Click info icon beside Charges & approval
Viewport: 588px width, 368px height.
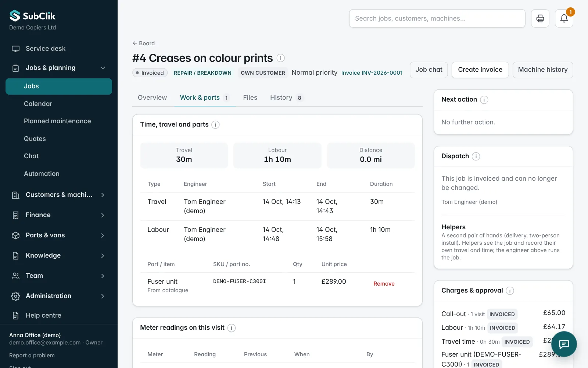click(x=510, y=291)
